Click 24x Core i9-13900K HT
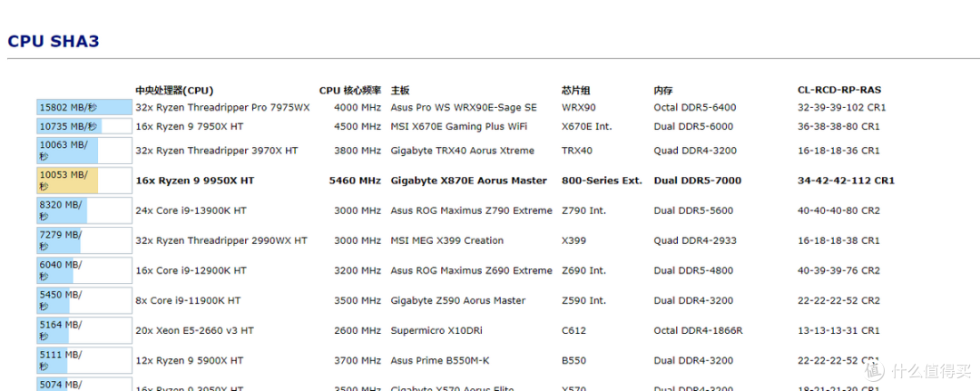Screen dimensions: 980x391 point(191,210)
